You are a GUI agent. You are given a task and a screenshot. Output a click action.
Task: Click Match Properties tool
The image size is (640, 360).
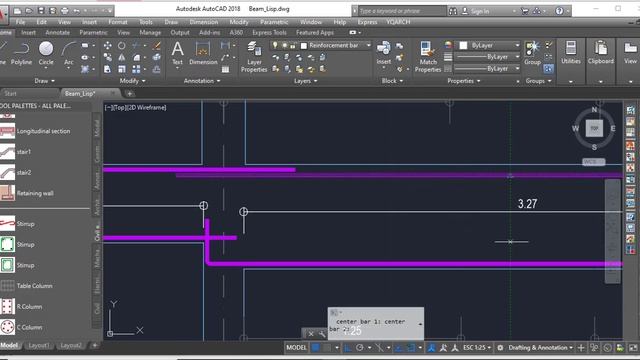[427, 57]
